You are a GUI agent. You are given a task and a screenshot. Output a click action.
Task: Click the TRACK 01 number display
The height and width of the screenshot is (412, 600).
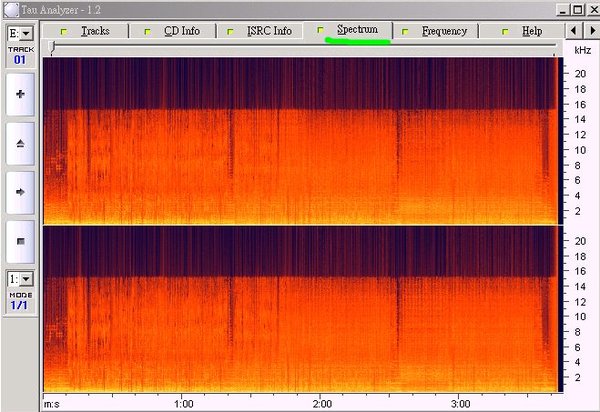point(20,60)
